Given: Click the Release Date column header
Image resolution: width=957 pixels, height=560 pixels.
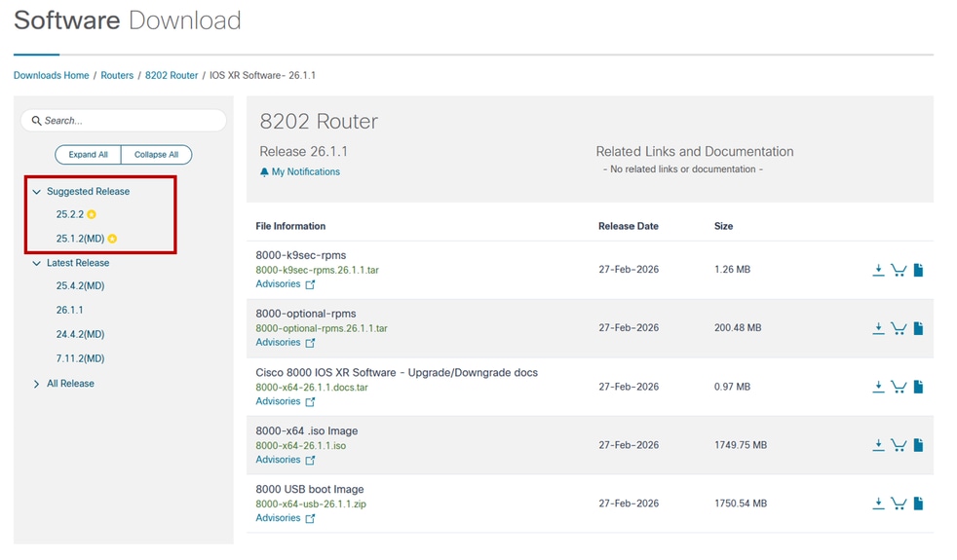Looking at the screenshot, I should point(628,226).
